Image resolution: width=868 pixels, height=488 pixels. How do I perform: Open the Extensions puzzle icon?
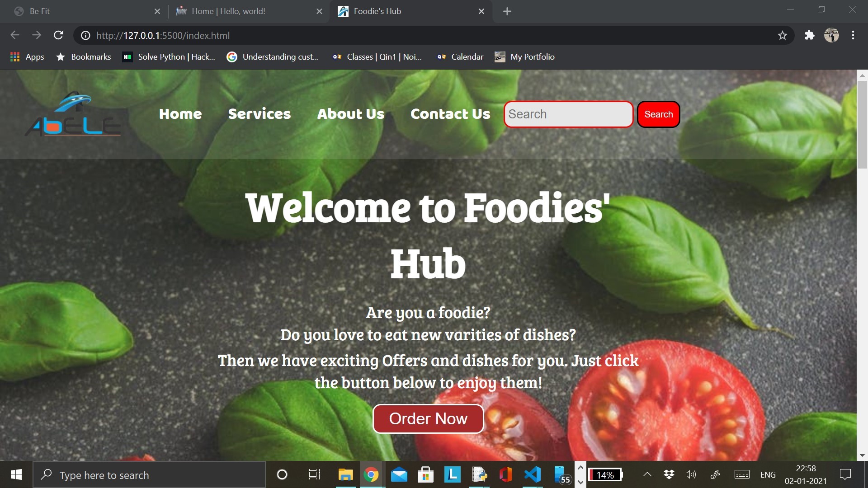[x=809, y=35]
